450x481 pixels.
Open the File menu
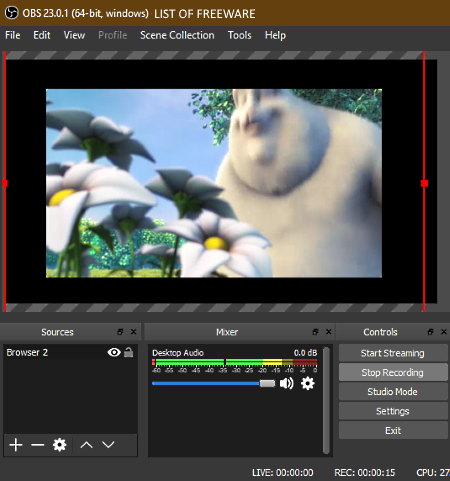(13, 35)
